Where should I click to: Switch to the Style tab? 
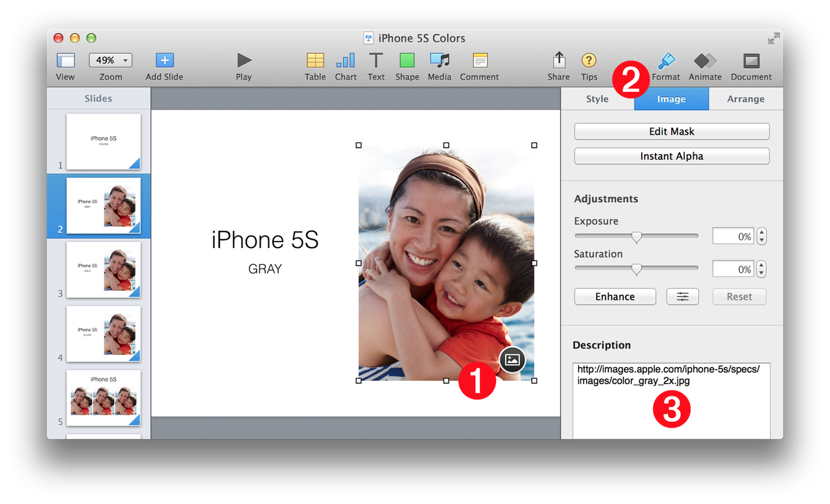coord(597,99)
